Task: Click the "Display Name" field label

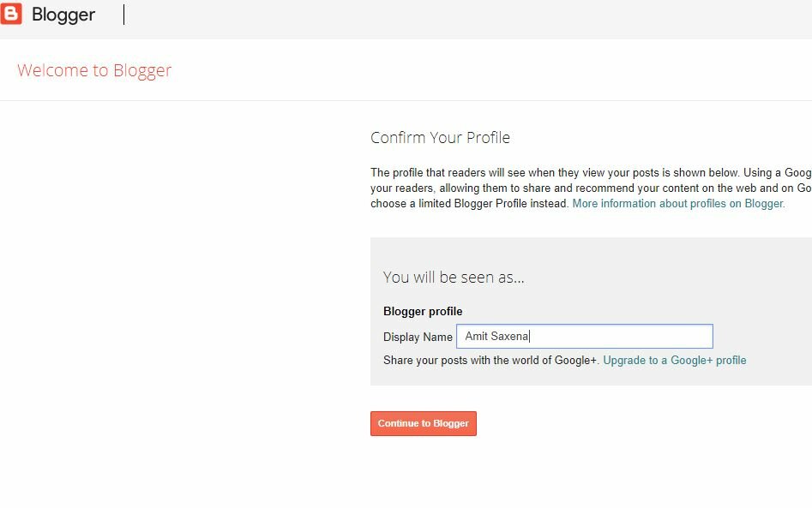Action: [x=418, y=338]
